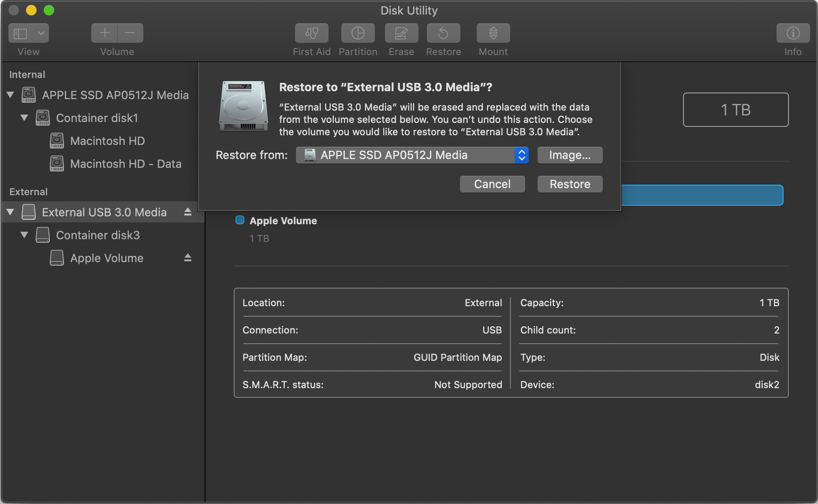Click the Restore toolbar icon
The height and width of the screenshot is (504, 818).
[443, 33]
